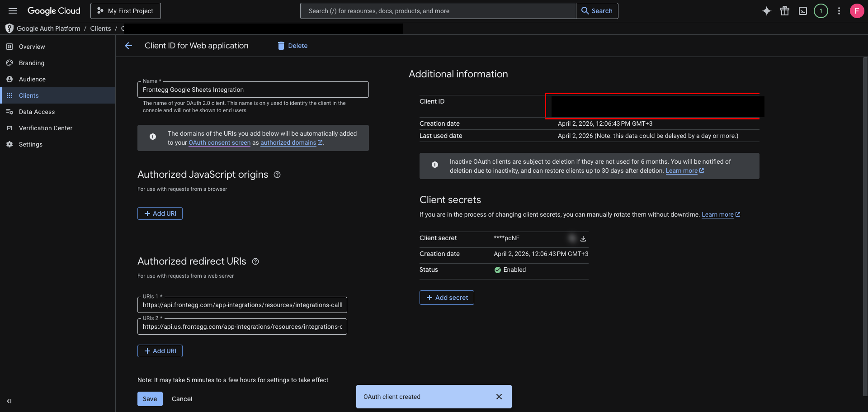Open help for Authorized redirect URIs
868x412 pixels.
click(255, 261)
